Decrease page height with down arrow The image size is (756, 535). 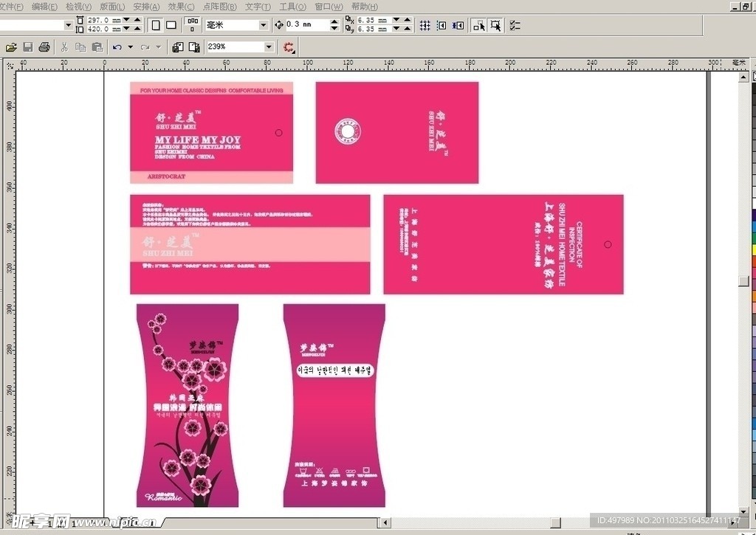[x=126, y=29]
